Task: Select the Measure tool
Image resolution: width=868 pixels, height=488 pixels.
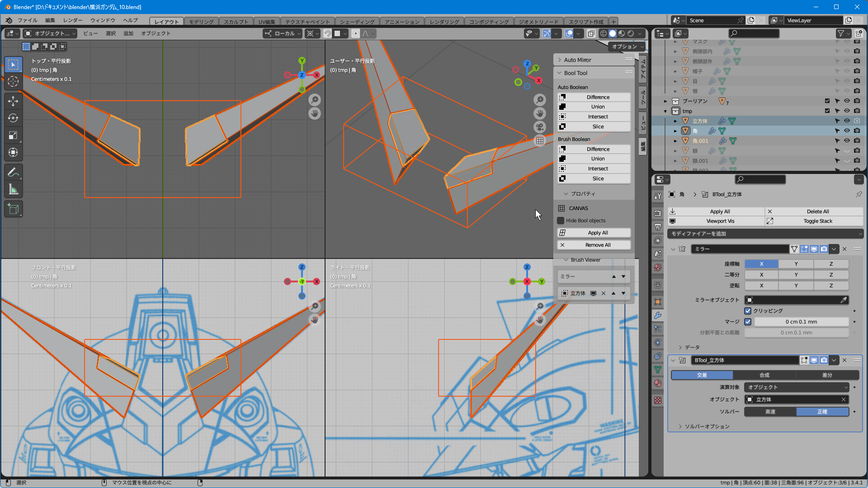Action: (13, 190)
